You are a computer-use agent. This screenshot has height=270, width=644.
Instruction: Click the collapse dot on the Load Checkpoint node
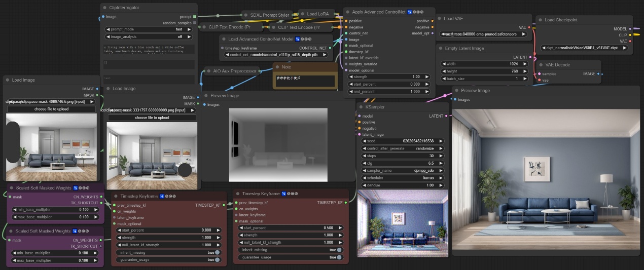(540, 20)
